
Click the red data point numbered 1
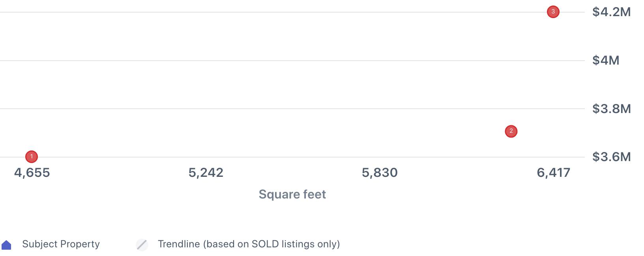click(32, 157)
